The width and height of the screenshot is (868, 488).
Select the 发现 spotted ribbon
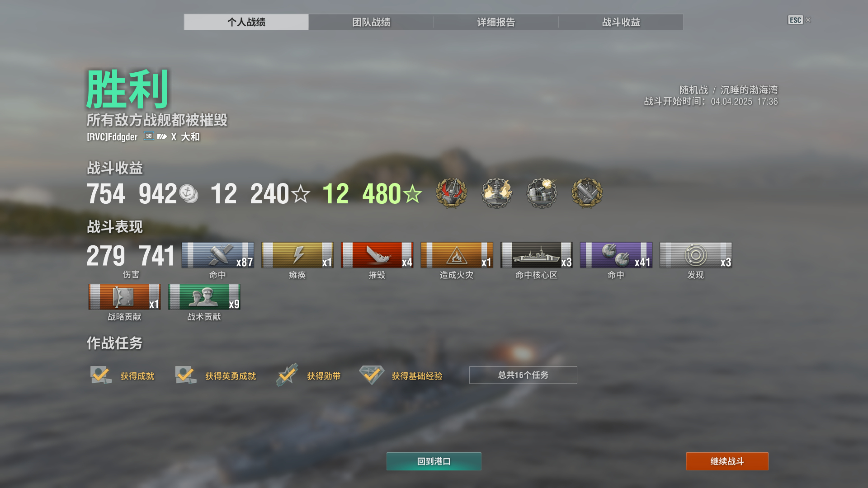tap(696, 255)
